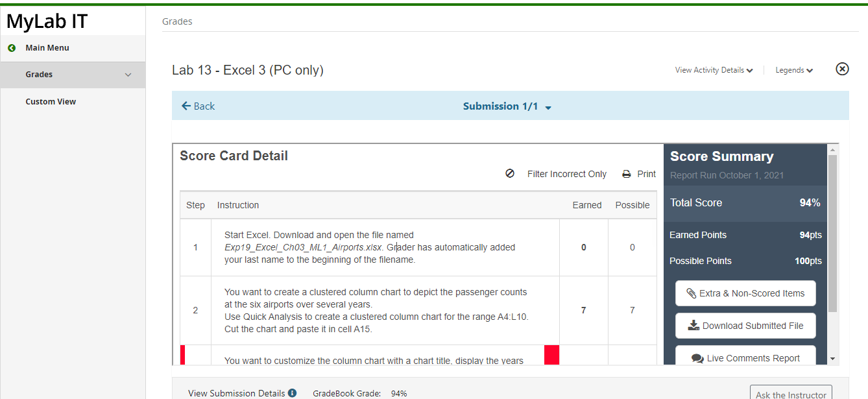This screenshot has width=868, height=399.
Task: Click the green Main Menu back arrow icon
Action: [x=11, y=48]
